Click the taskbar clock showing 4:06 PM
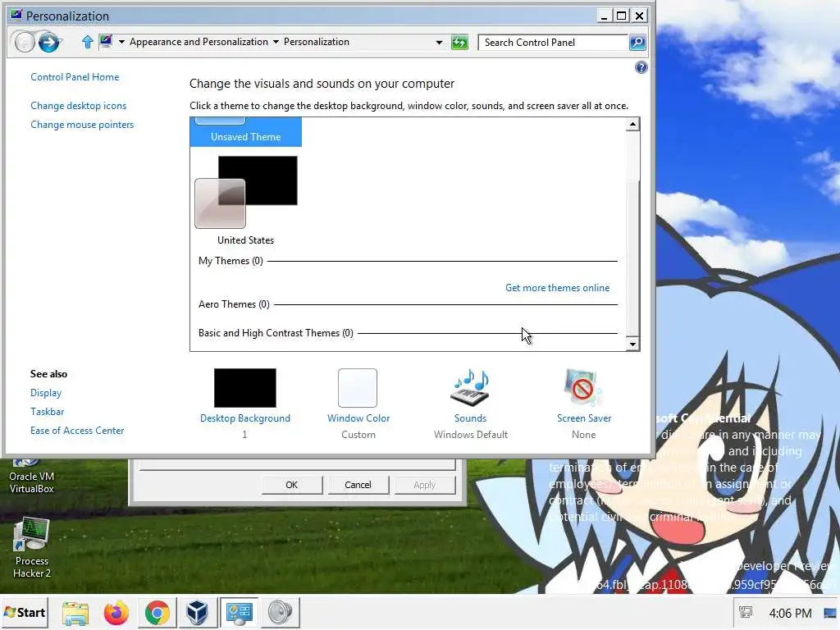Screen dimensions: 840x630 790,613
